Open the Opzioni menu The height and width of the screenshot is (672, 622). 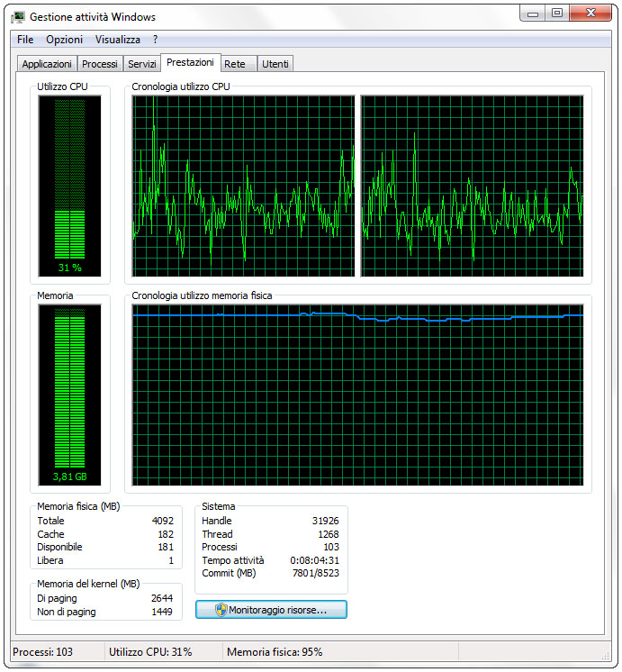click(x=64, y=40)
